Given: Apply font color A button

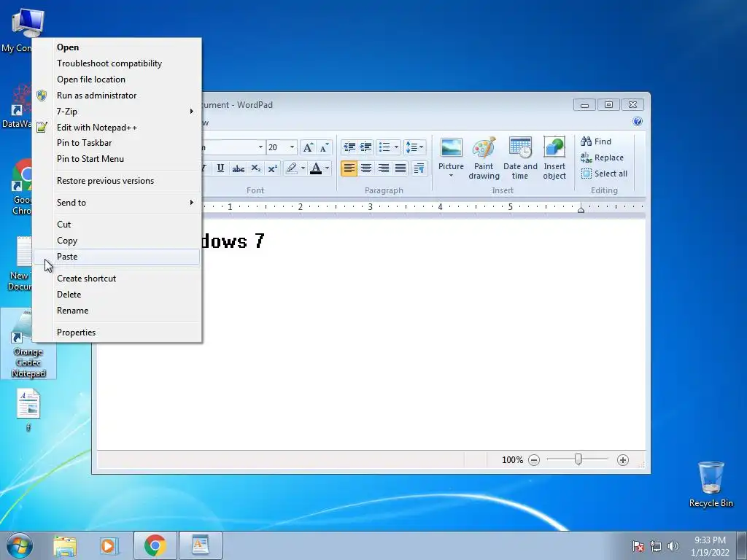Looking at the screenshot, I should (315, 168).
